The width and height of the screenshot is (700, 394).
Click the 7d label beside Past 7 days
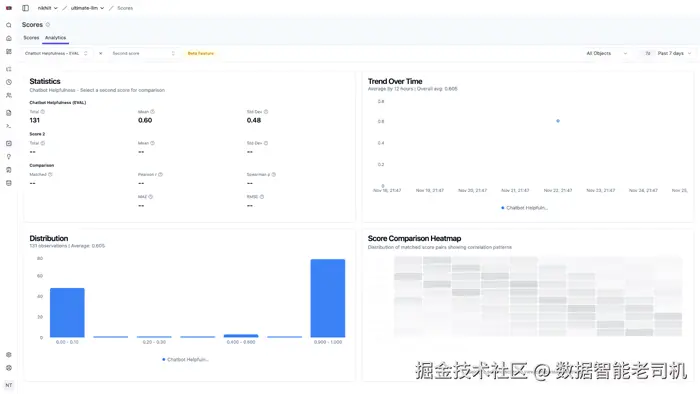648,53
